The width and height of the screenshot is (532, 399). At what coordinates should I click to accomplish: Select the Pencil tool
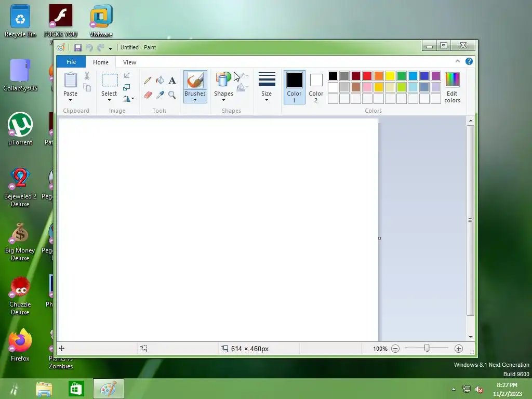pyautogui.click(x=147, y=81)
